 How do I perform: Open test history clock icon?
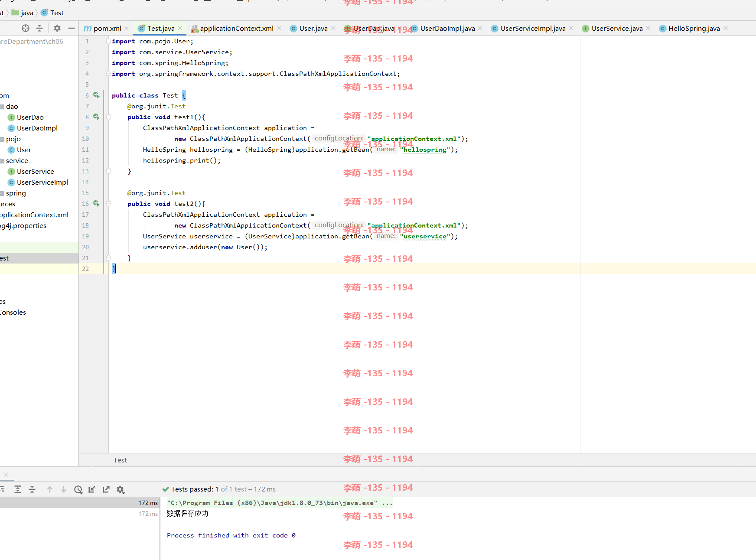coord(78,489)
